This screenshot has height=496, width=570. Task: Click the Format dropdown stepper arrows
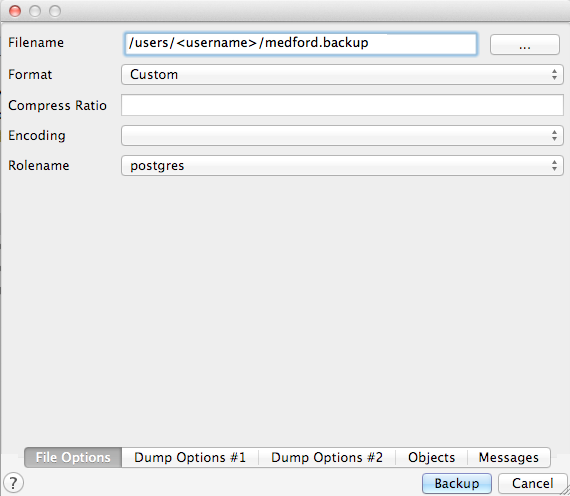pyautogui.click(x=554, y=75)
